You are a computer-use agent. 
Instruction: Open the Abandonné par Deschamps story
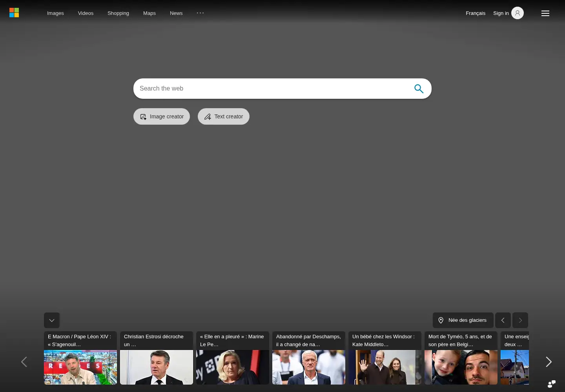coord(309,358)
